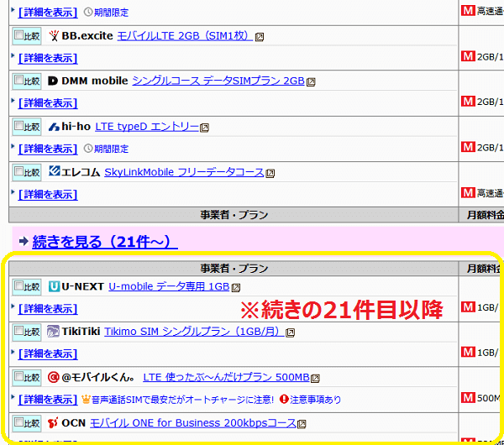Viewport: 504px width, 445px height.
Task: Open the Tikimo SIM シングルプラン (1GB/月) link
Action: [194, 332]
